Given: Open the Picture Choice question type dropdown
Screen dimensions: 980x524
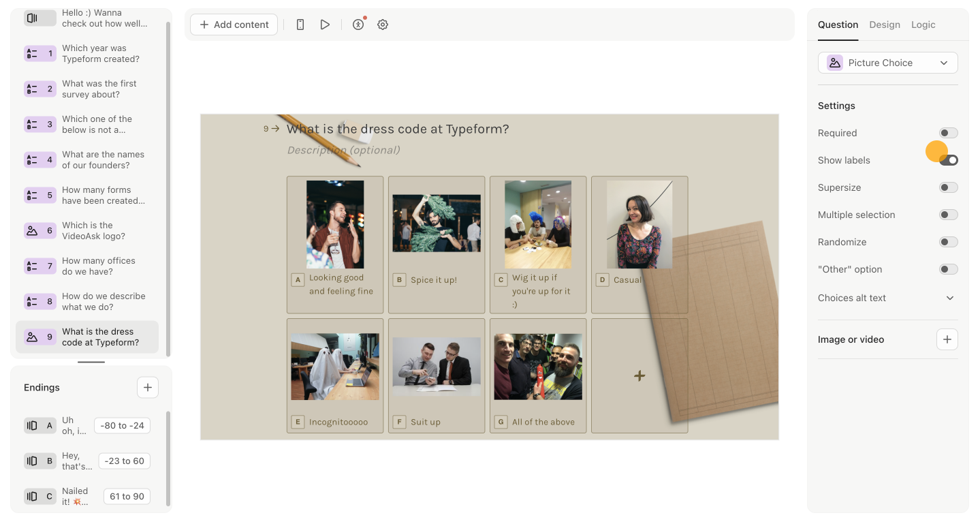Looking at the screenshot, I should point(888,63).
